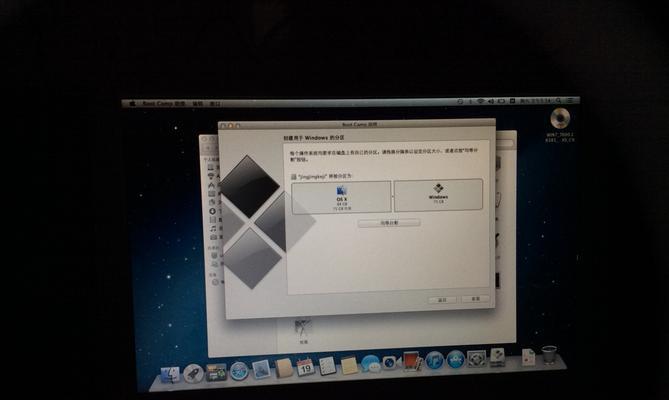Click the Install button in Boot Camp dialog
This screenshot has width=669, height=400.
[476, 299]
